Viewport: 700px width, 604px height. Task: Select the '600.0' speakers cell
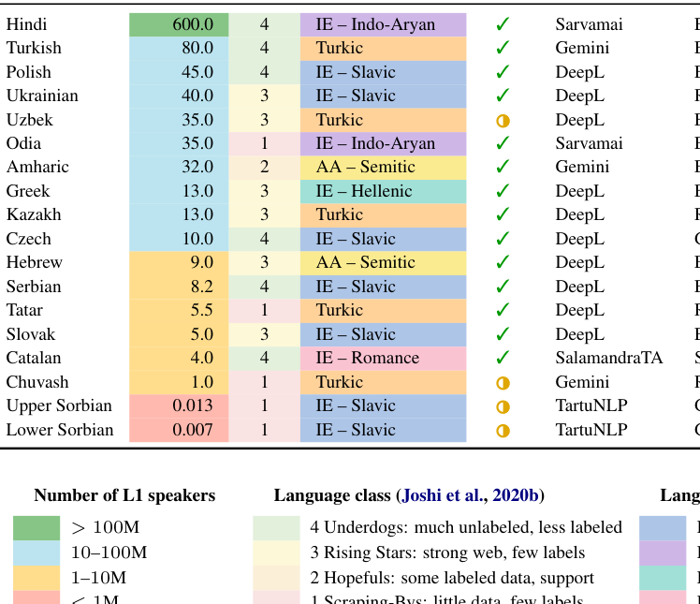tap(179, 24)
